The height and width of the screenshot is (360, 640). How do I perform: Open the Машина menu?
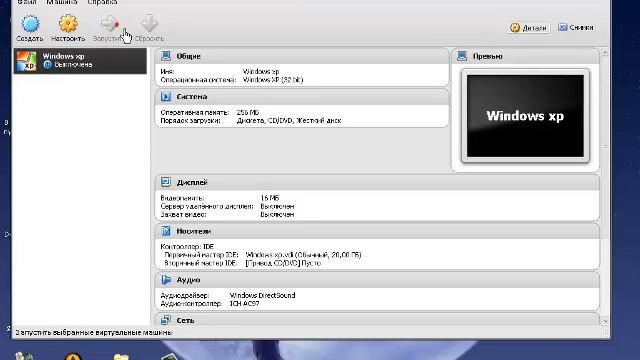click(62, 2)
